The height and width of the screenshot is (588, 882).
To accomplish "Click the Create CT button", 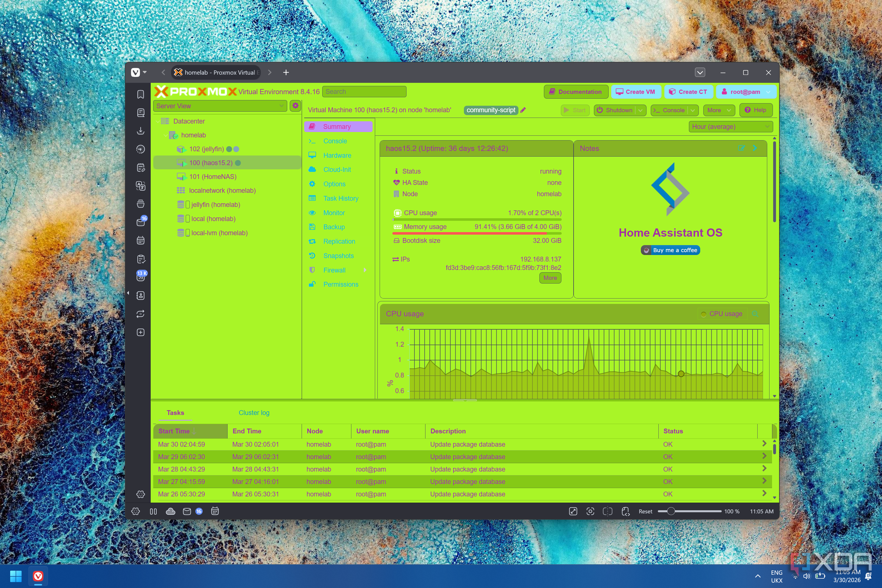I will pos(689,92).
